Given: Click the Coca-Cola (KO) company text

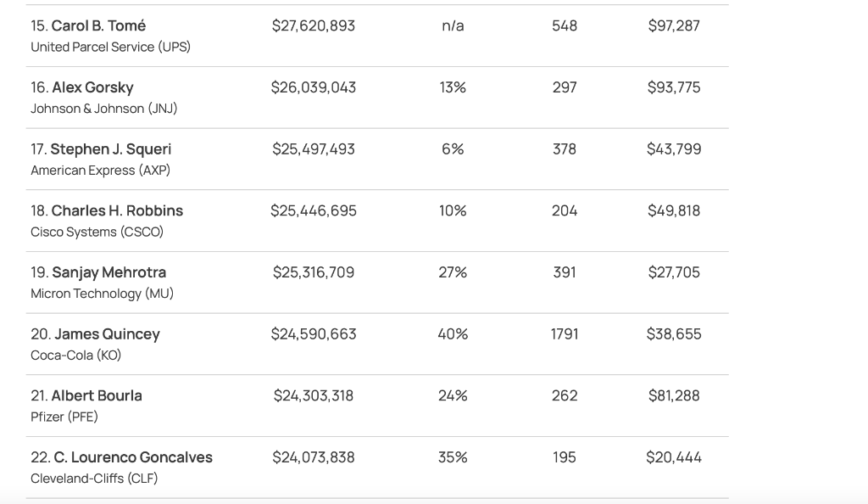Looking at the screenshot, I should click(x=75, y=356).
